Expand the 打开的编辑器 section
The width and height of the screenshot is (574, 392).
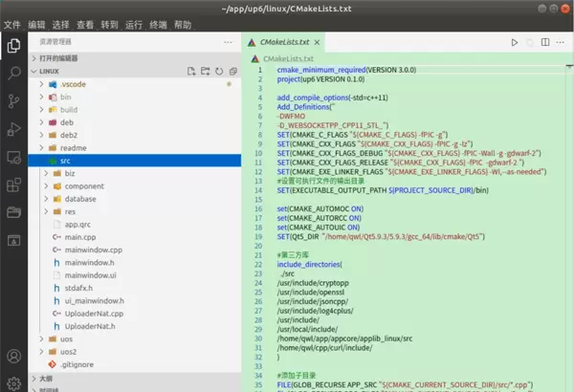59,57
